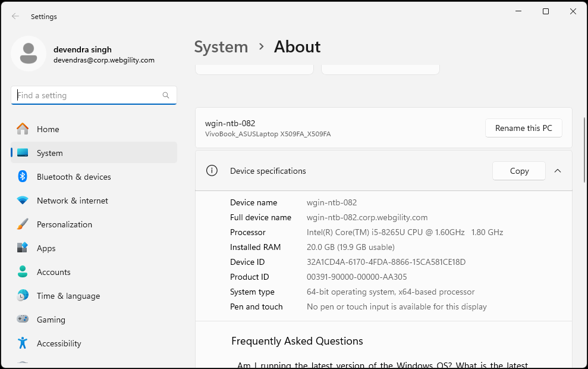Screen dimensions: 588x369
Task: Click the Accessibility figure icon
Action: point(23,343)
